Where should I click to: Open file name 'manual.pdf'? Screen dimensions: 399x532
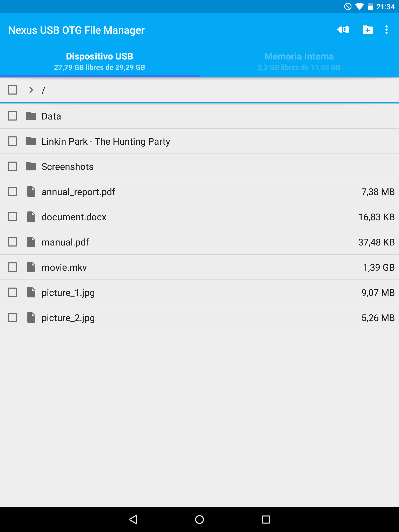65,242
